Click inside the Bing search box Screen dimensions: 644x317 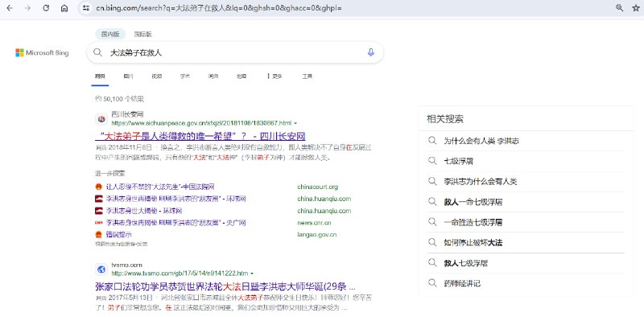[x=235, y=52]
